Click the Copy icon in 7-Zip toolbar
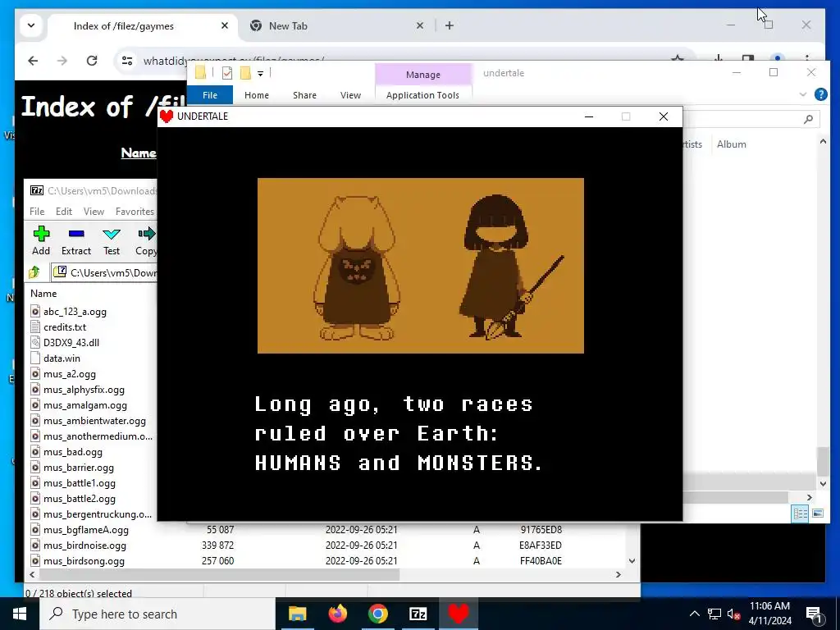This screenshot has width=840, height=630. click(146, 234)
